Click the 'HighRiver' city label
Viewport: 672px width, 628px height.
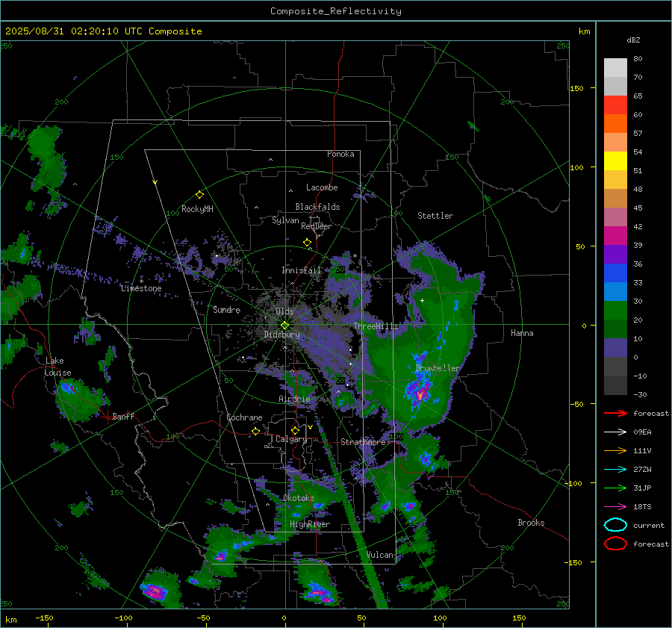310,524
